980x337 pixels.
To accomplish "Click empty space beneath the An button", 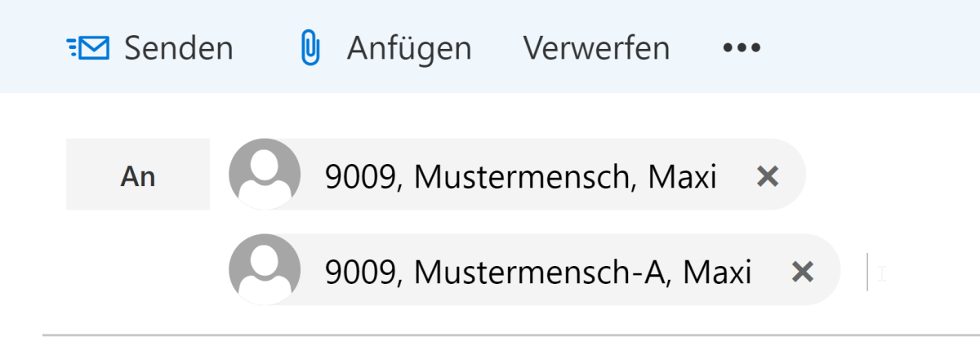I will click(x=138, y=270).
